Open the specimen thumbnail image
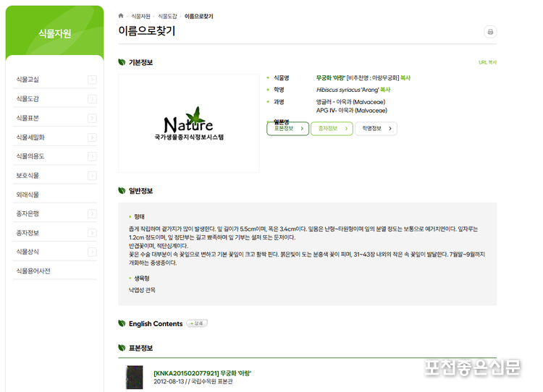The image size is (543, 392). 134,378
